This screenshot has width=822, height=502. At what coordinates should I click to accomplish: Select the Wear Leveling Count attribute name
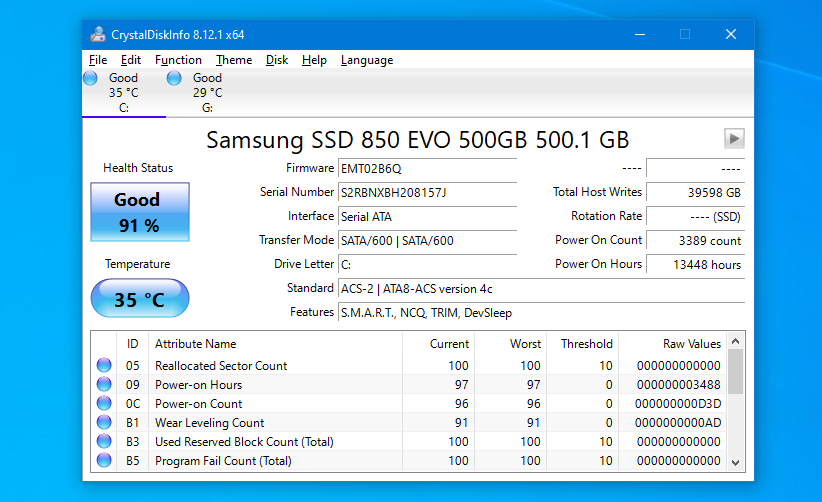pyautogui.click(x=209, y=423)
